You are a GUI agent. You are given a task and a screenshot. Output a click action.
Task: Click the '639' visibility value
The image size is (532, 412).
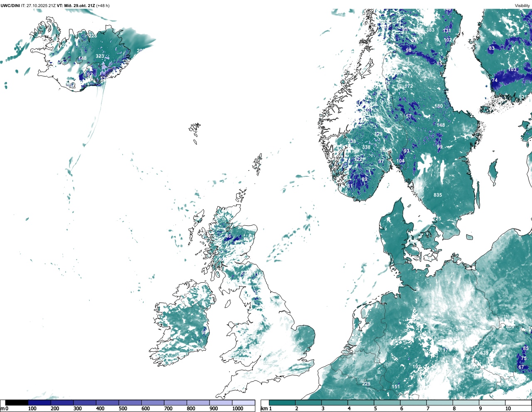click(485, 353)
